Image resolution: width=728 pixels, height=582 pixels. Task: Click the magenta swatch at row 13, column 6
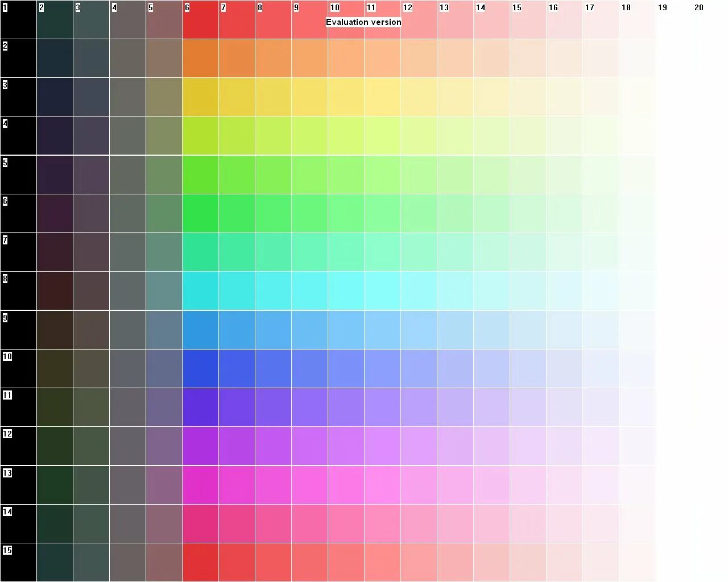(200, 485)
